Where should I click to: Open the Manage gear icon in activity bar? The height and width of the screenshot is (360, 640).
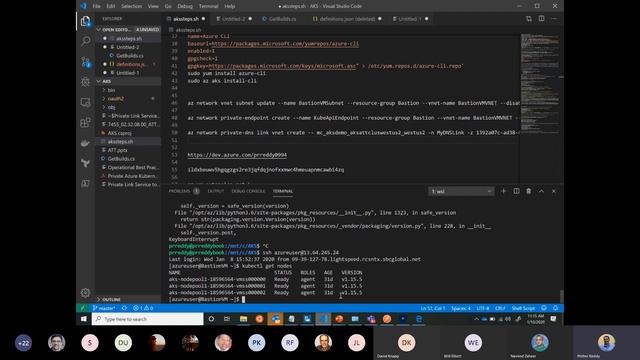(x=85, y=292)
